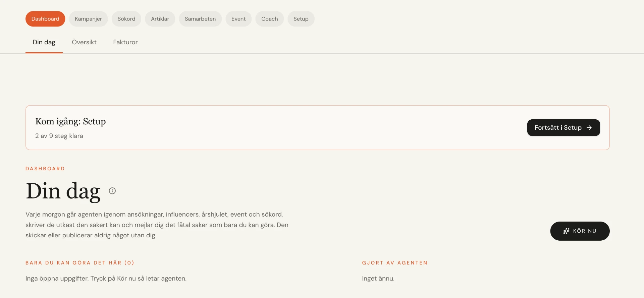Click the '2 av 9 steg klara' text
This screenshot has height=298, width=644.
59,136
